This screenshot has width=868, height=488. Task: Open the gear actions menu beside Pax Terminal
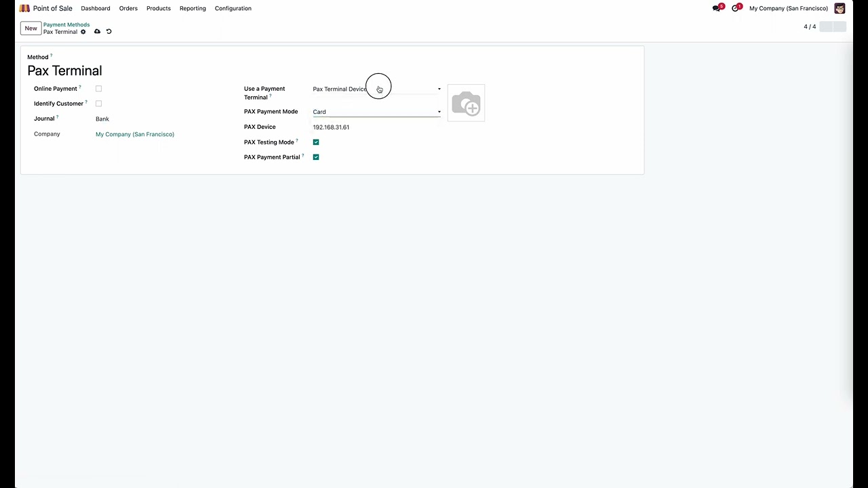[83, 32]
